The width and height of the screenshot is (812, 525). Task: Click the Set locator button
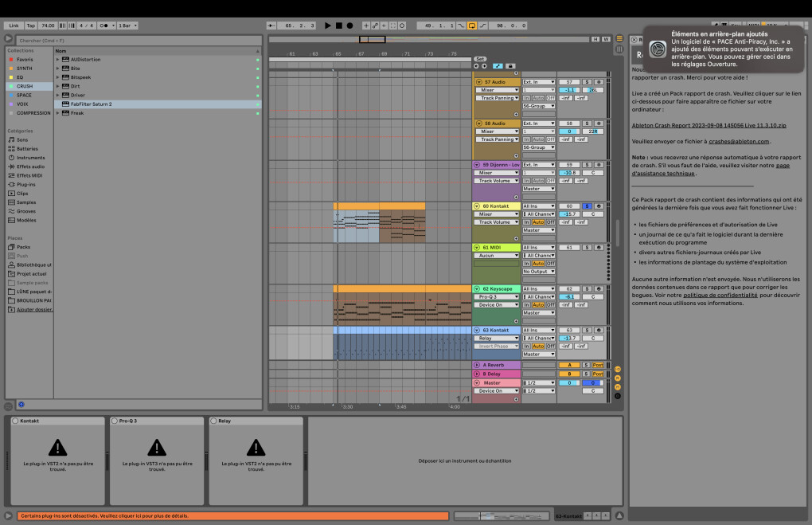480,59
